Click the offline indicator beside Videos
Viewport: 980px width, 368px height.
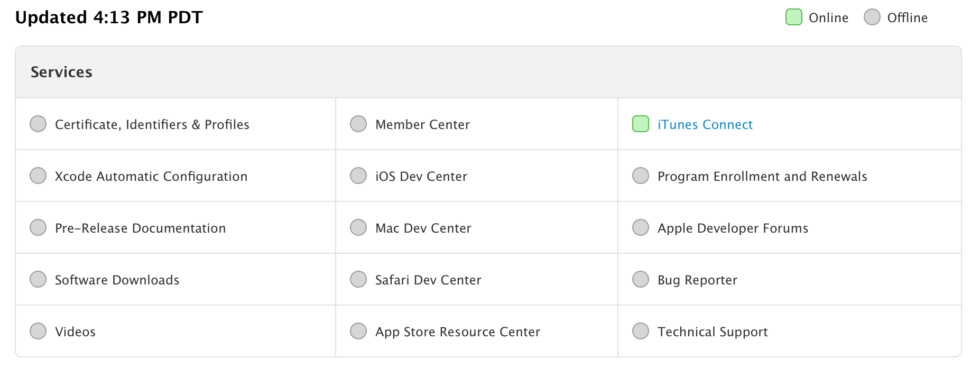(38, 331)
